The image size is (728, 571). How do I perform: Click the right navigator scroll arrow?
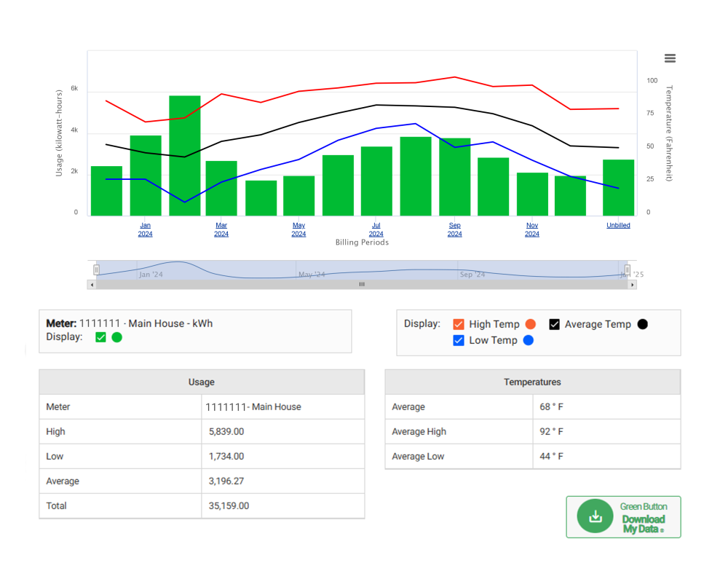click(632, 284)
